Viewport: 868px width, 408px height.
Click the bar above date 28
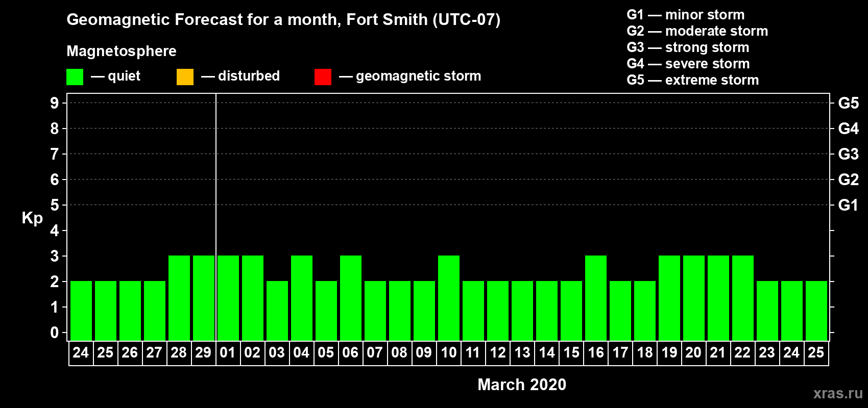coord(179,298)
